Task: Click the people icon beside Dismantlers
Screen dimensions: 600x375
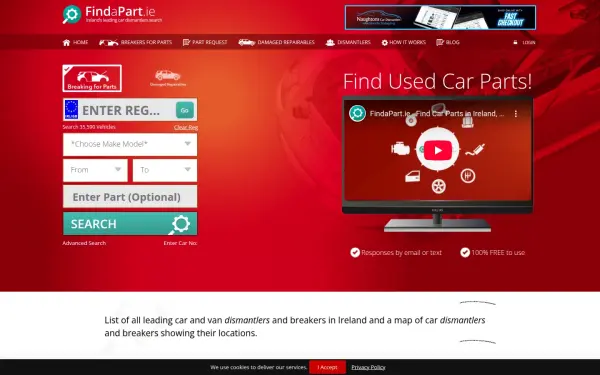Action: pos(330,42)
